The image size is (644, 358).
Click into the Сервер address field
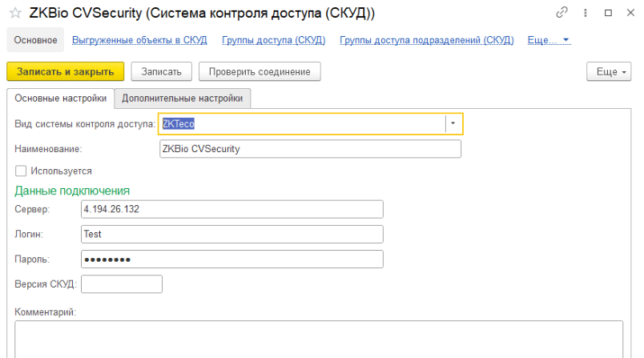pyautogui.click(x=232, y=209)
